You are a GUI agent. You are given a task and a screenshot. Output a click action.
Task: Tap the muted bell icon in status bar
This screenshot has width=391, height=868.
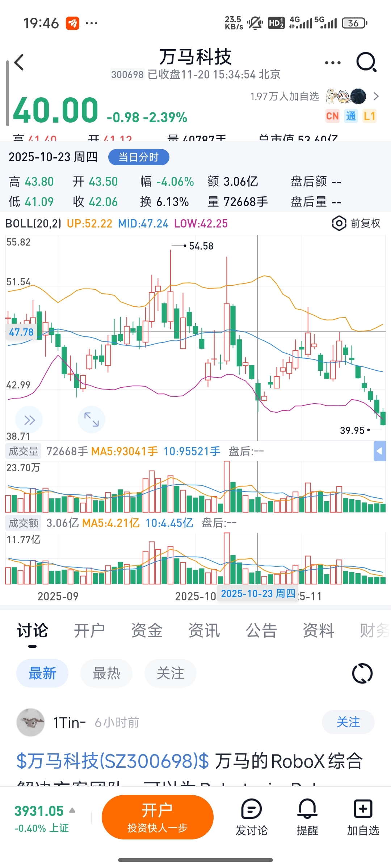click(255, 23)
